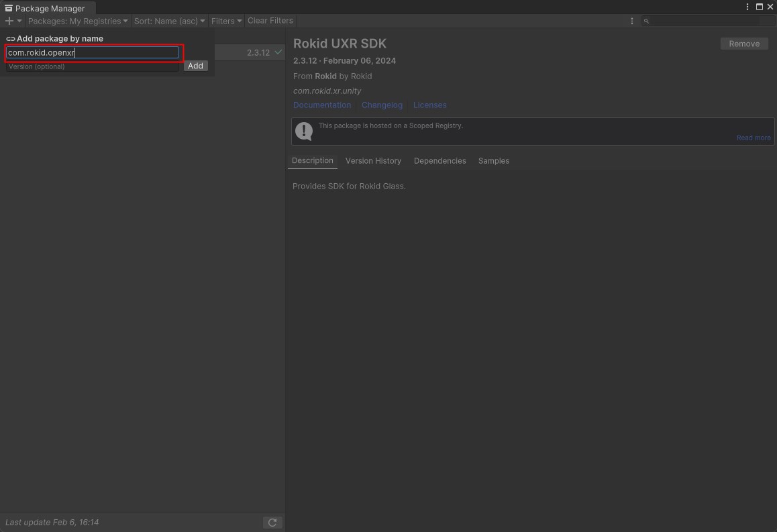Open the Licenses link

click(x=429, y=105)
